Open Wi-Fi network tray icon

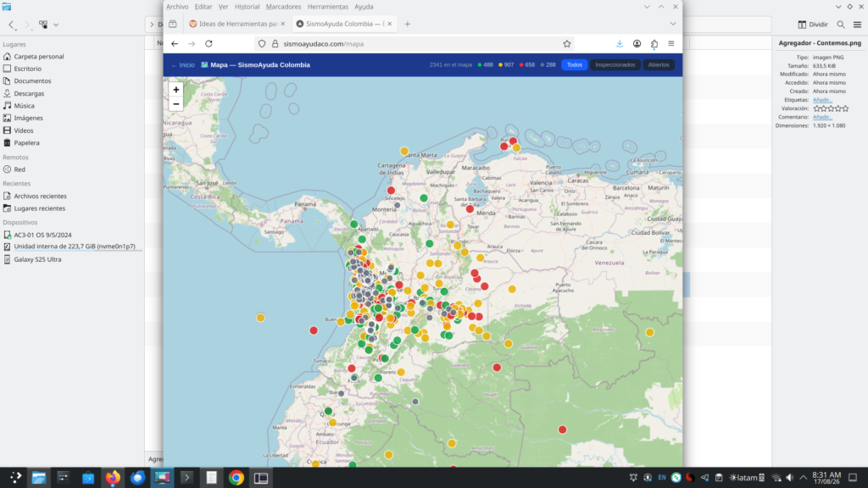[776, 478]
